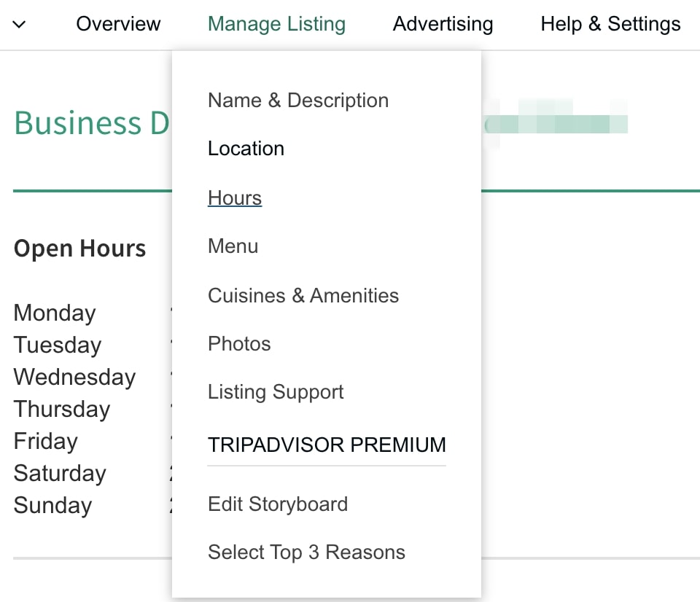Go to Photos in Manage Listing
Image resolution: width=700 pixels, height=602 pixels.
pos(239,343)
